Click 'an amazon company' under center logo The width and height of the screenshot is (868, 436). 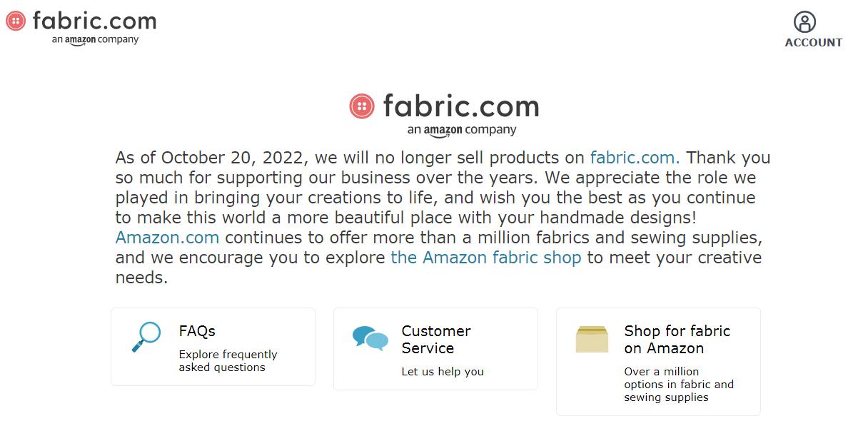tap(461, 130)
